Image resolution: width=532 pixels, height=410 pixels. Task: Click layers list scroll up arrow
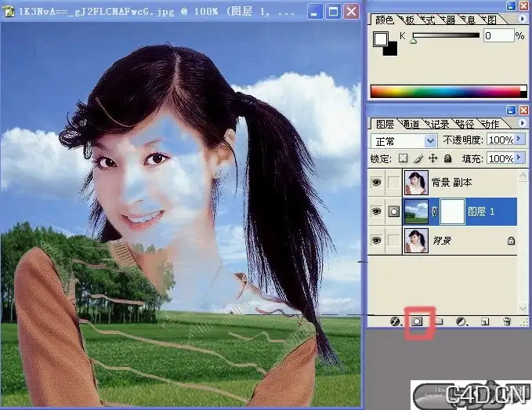click(523, 175)
